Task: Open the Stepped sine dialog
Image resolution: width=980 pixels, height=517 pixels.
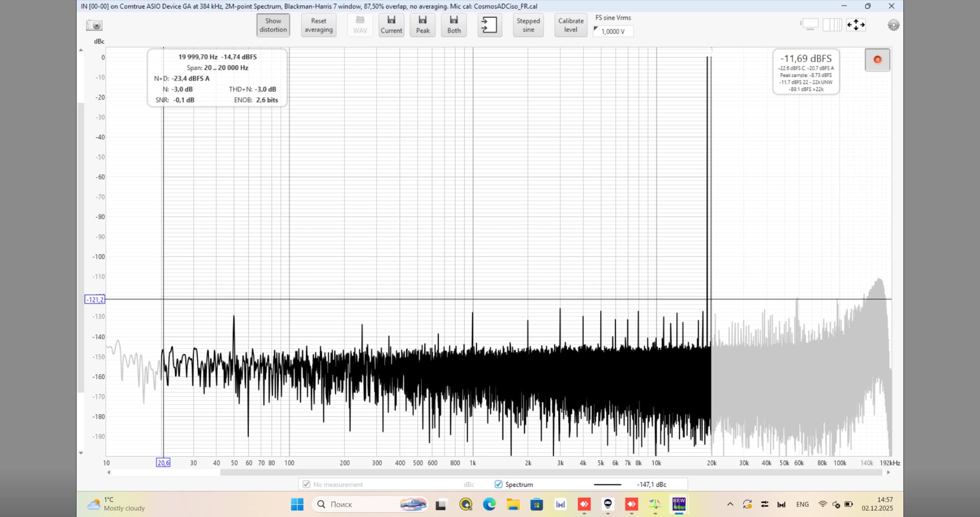Action: pos(528,25)
